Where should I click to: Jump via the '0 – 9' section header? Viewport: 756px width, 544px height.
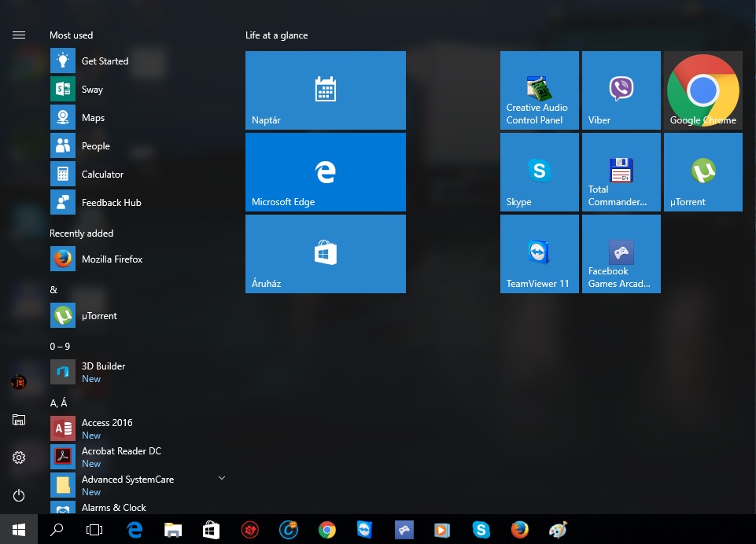(x=60, y=347)
